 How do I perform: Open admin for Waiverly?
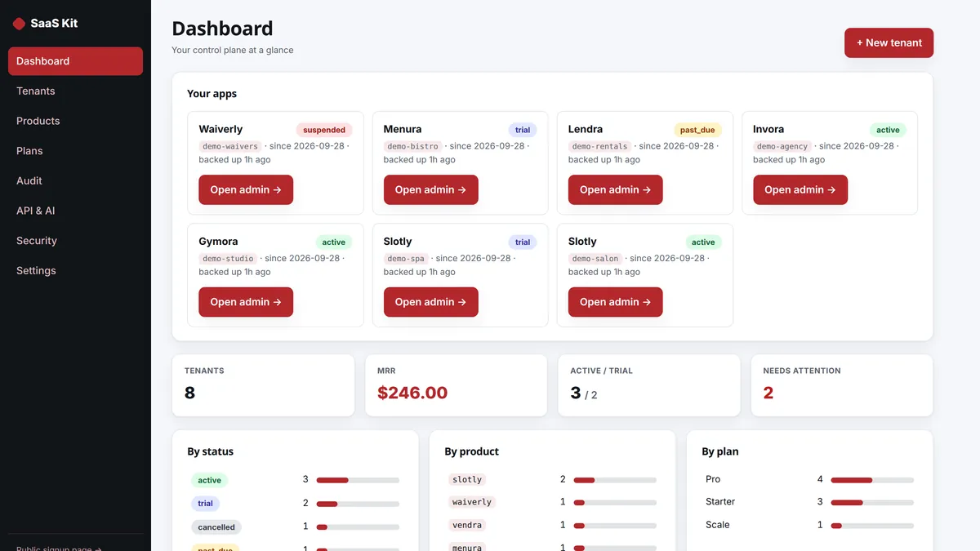tap(246, 189)
